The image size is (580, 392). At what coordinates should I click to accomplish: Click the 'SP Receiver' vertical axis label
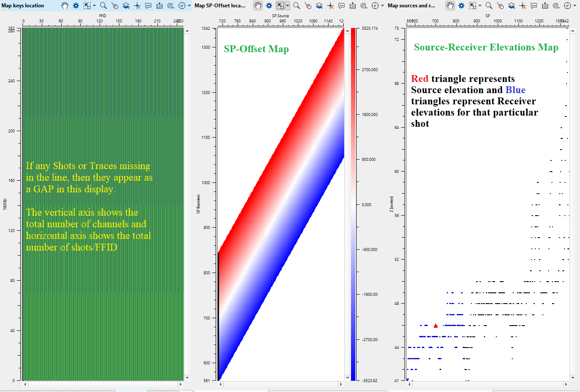pyautogui.click(x=198, y=204)
